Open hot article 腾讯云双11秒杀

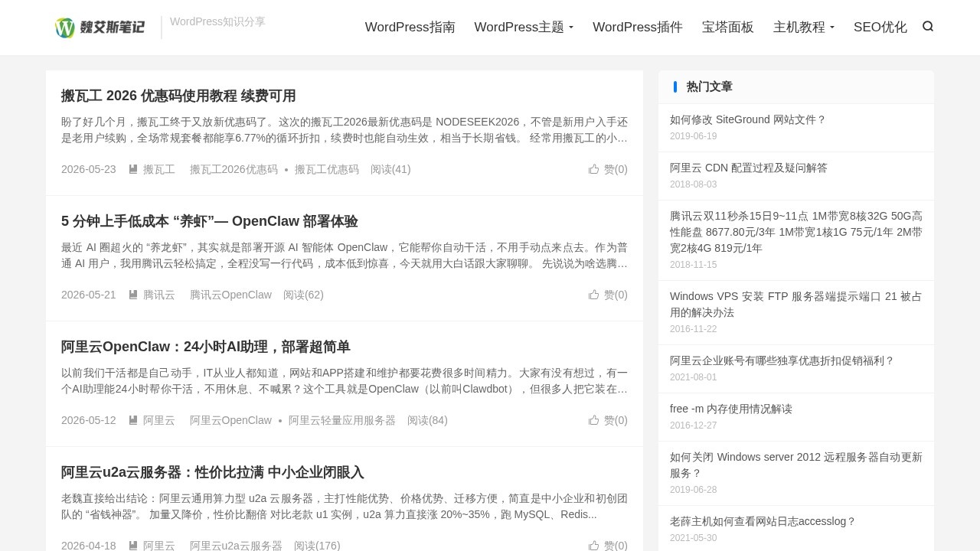pos(796,232)
